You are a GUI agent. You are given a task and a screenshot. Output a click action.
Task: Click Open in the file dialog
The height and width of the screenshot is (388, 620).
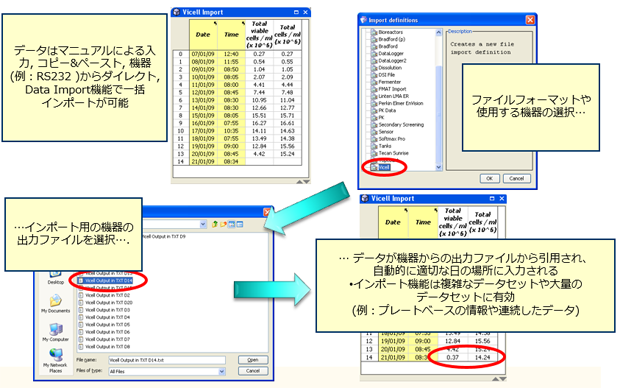[253, 360]
